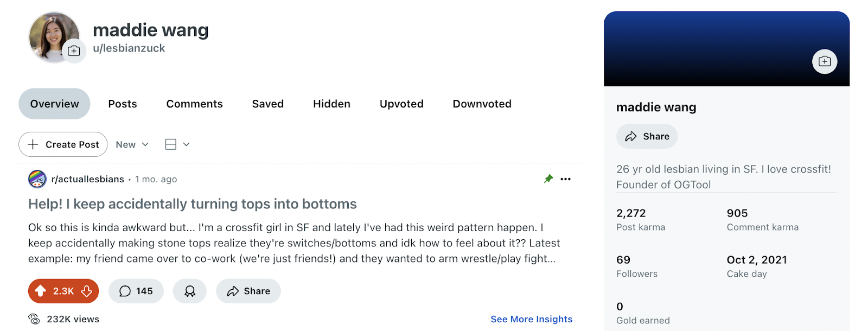This screenshot has width=868, height=331.
Task: Open the post's three-dot options menu
Action: pyautogui.click(x=565, y=179)
